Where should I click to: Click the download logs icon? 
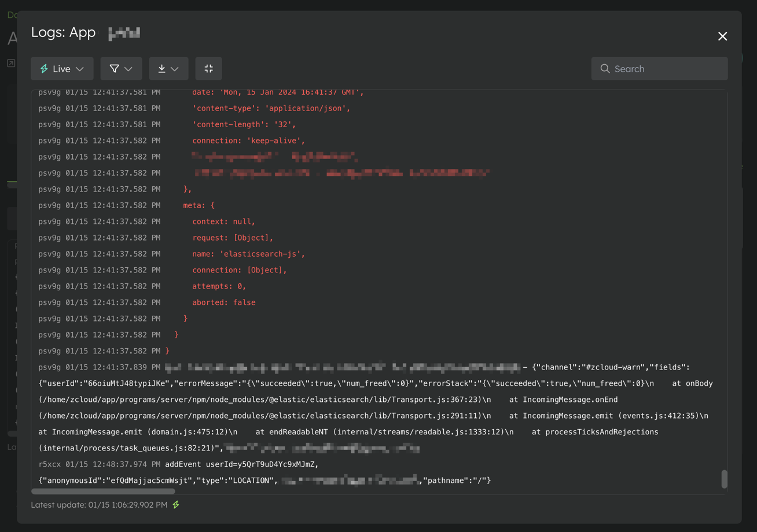(162, 69)
